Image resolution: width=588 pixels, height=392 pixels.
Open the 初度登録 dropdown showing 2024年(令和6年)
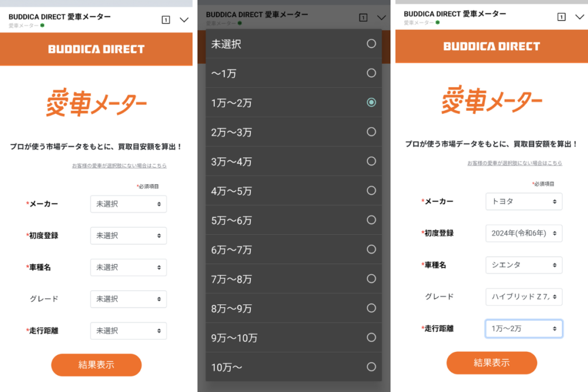[x=524, y=233]
